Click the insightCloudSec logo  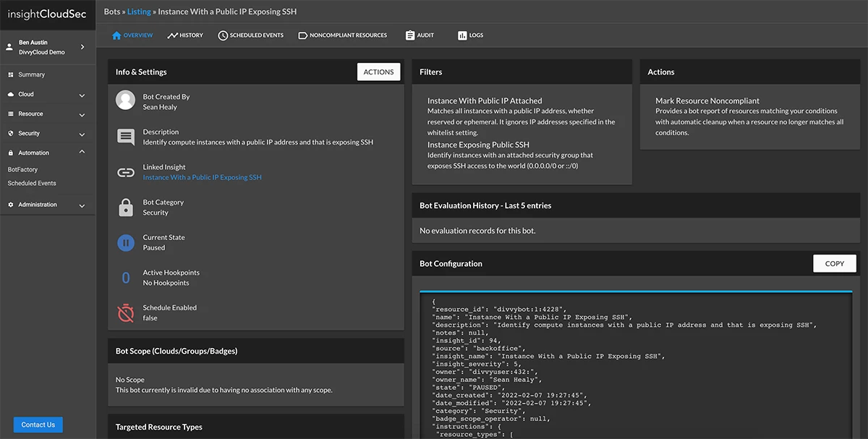[x=47, y=14]
